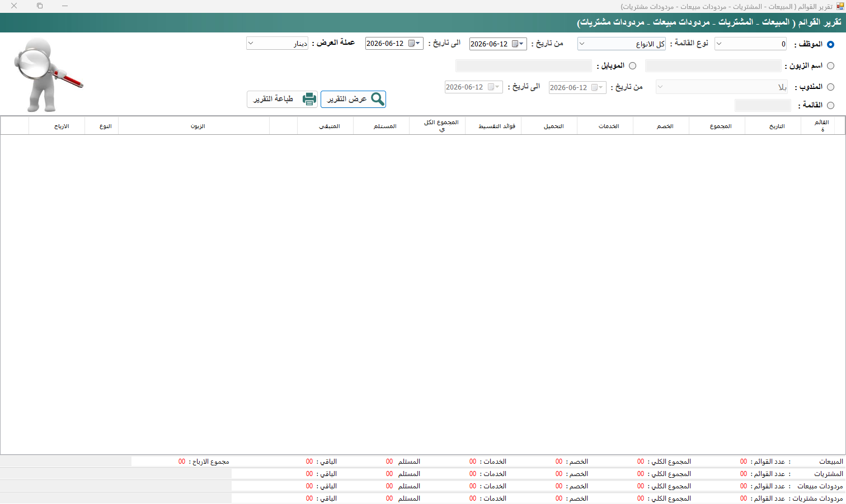Open the calendar icon of first 'من تاريخ' date
The height and width of the screenshot is (504, 846).
515,44
